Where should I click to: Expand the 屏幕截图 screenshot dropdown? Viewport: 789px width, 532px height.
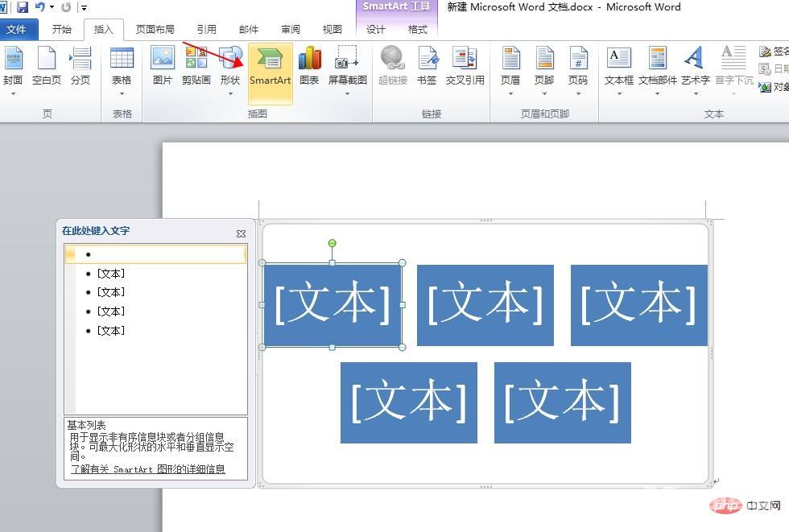point(348,93)
